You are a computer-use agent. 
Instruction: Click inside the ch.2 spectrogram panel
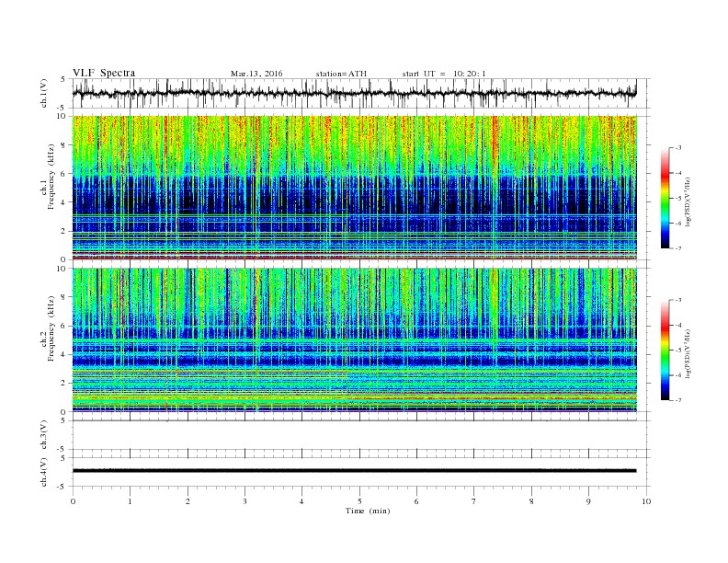point(354,340)
